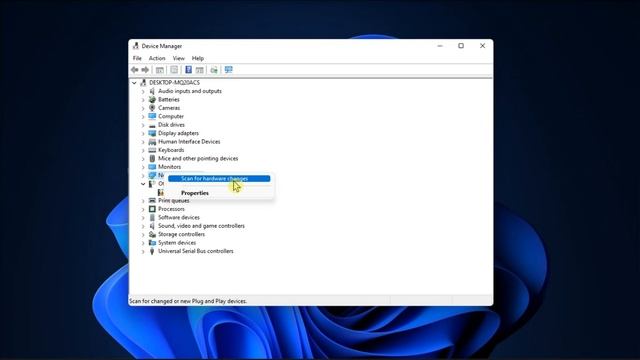
Task: Click the Sound, video and game controllers icon
Action: (152, 226)
